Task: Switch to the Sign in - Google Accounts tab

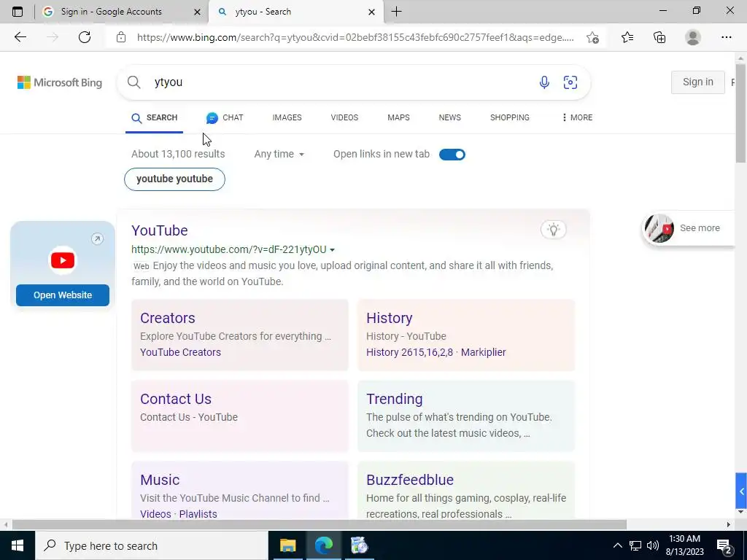Action: 122,12
